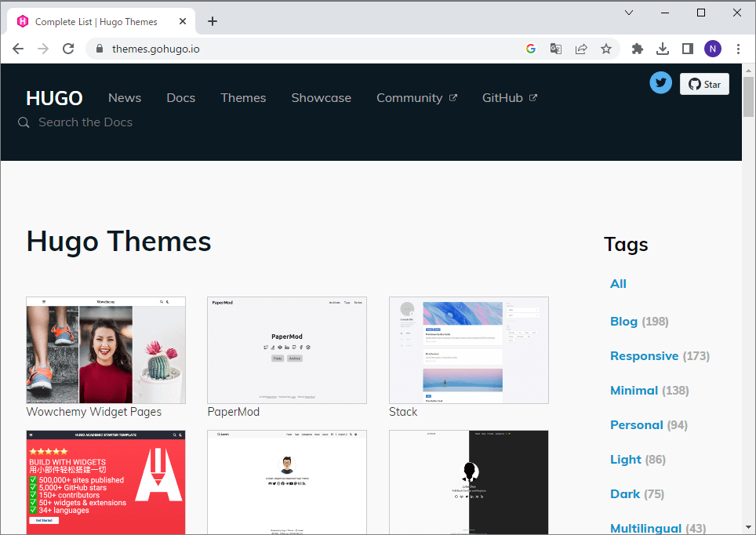Open the browser downloads icon
The image size is (756, 535).
tap(663, 49)
